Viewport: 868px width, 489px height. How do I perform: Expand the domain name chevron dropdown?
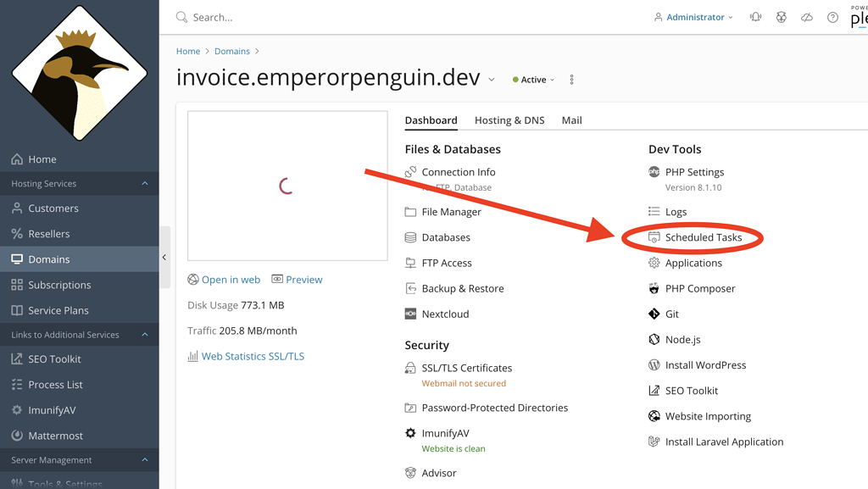point(492,80)
